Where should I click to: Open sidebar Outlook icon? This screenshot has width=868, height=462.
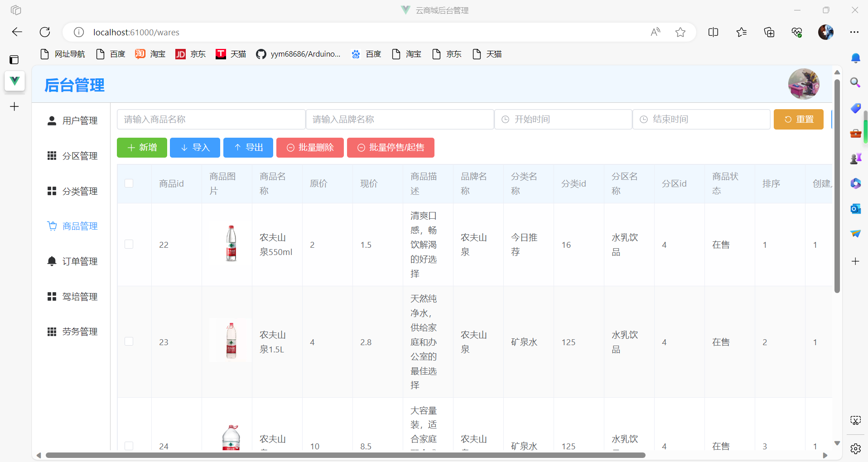point(855,208)
